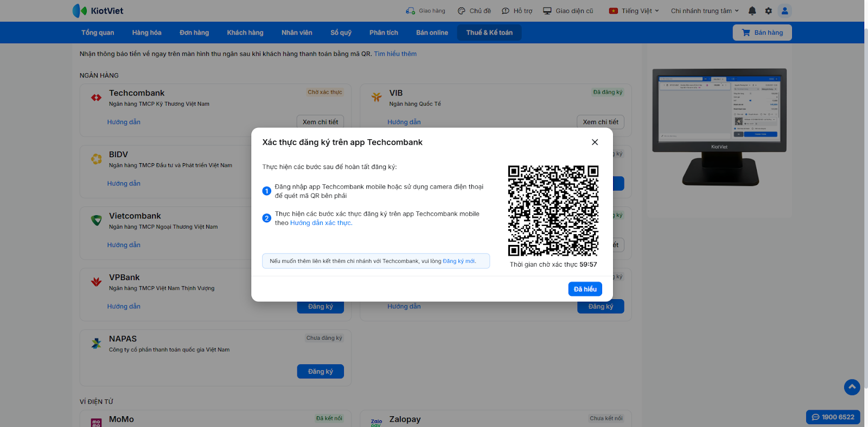
Task: Open the Phân tích menu
Action: click(x=384, y=33)
